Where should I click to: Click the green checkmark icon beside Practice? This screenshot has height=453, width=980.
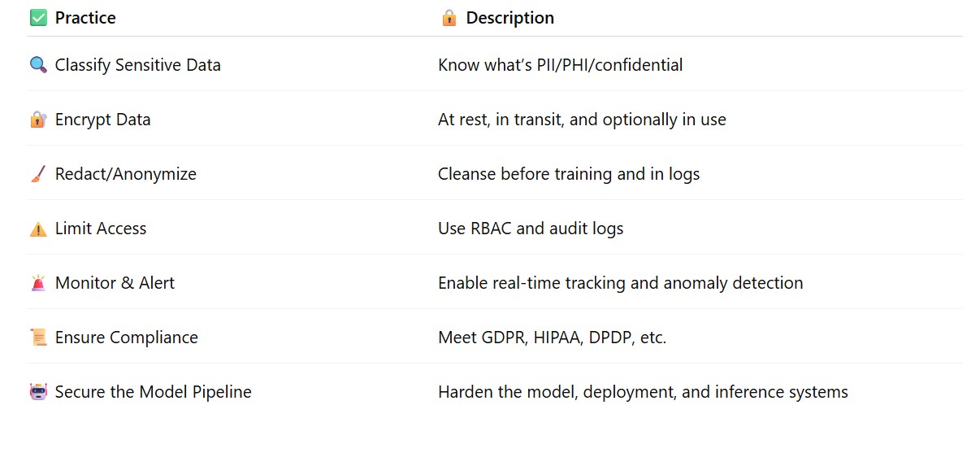(38, 18)
